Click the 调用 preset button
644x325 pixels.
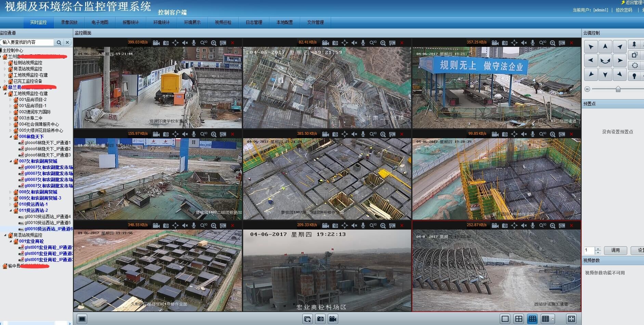point(615,250)
